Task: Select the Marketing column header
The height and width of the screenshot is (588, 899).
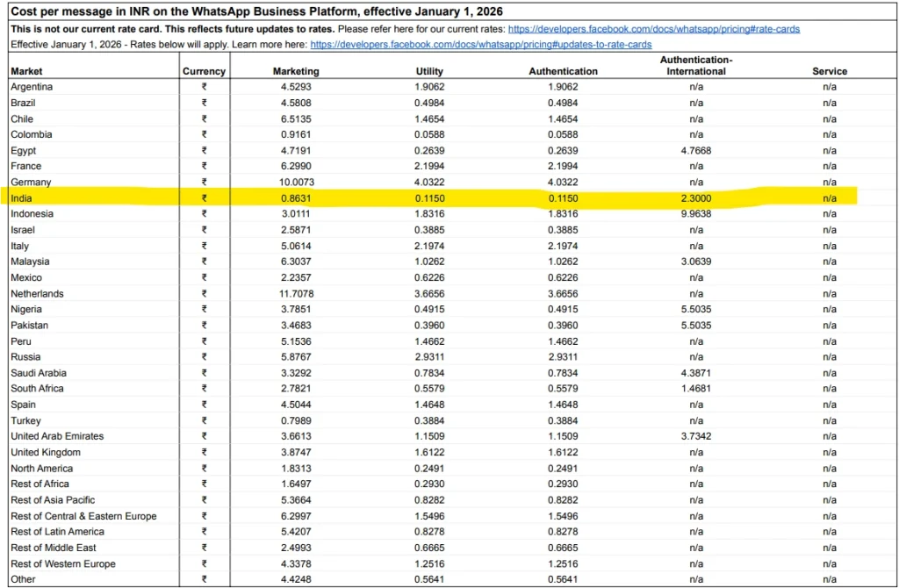Action: [296, 71]
